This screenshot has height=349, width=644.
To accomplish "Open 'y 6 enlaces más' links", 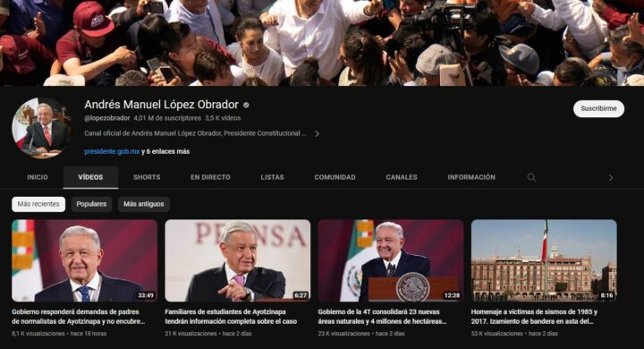I will point(165,151).
